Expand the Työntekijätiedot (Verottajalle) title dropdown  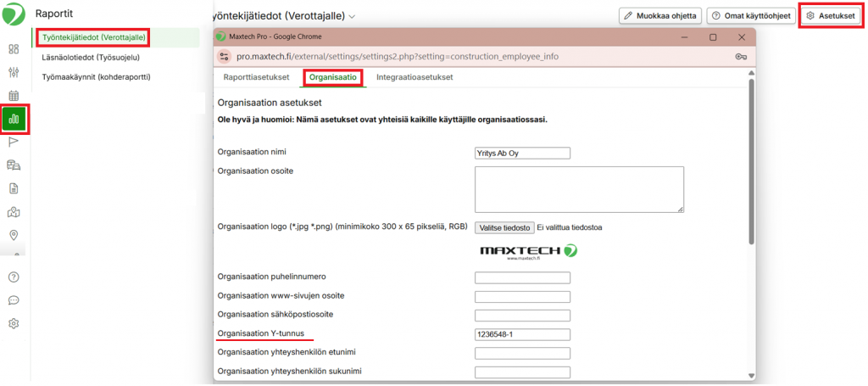[x=351, y=16]
